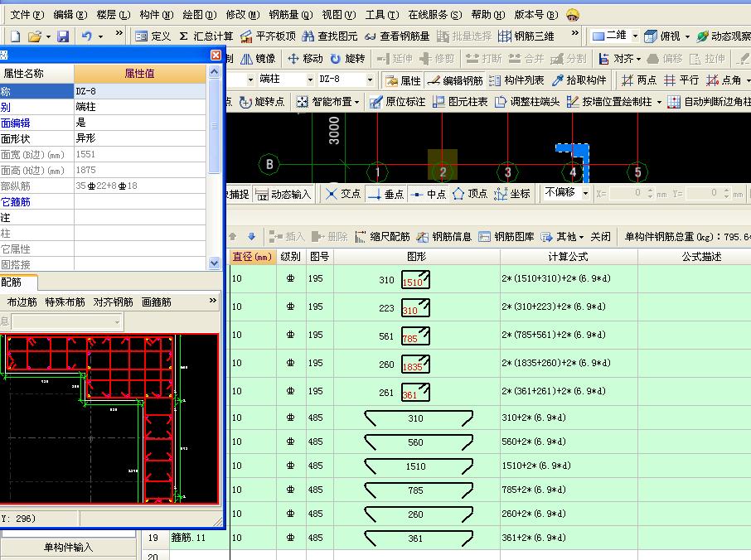Click 自动判断边角柱 tool
751x560 pixels.
pos(710,101)
